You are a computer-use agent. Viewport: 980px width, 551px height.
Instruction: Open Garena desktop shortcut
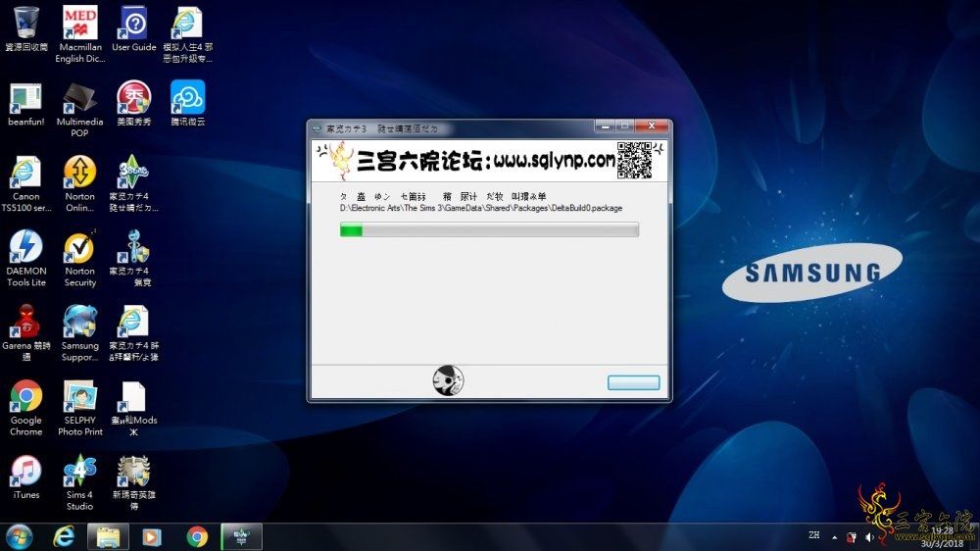[25, 332]
